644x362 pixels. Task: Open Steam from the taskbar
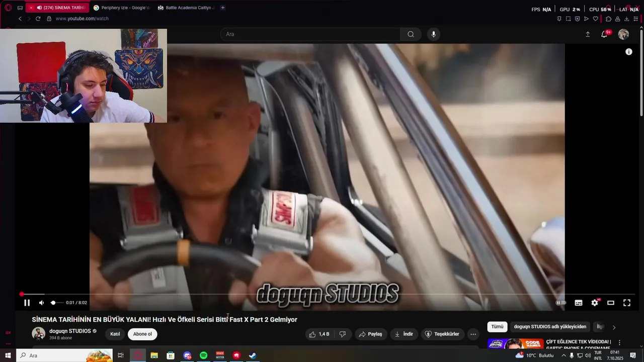(x=253, y=355)
